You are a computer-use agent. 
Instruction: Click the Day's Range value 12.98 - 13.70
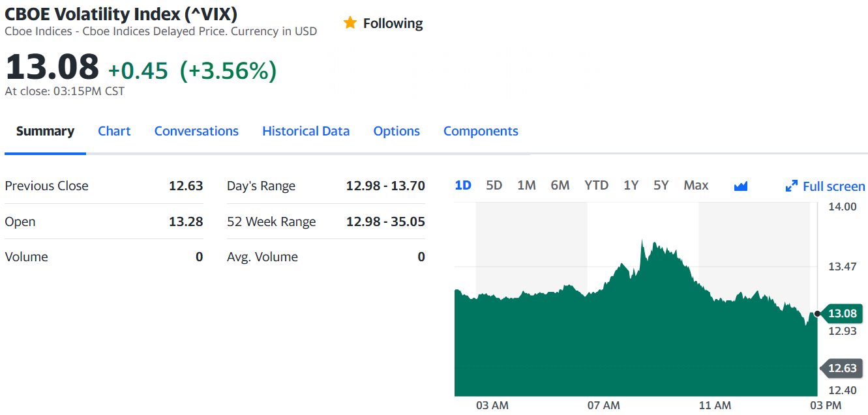385,186
